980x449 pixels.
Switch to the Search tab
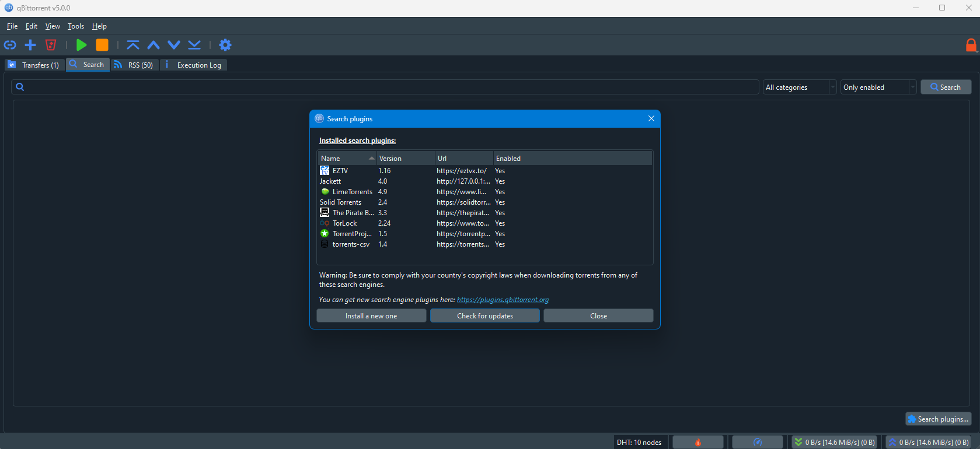(88, 65)
